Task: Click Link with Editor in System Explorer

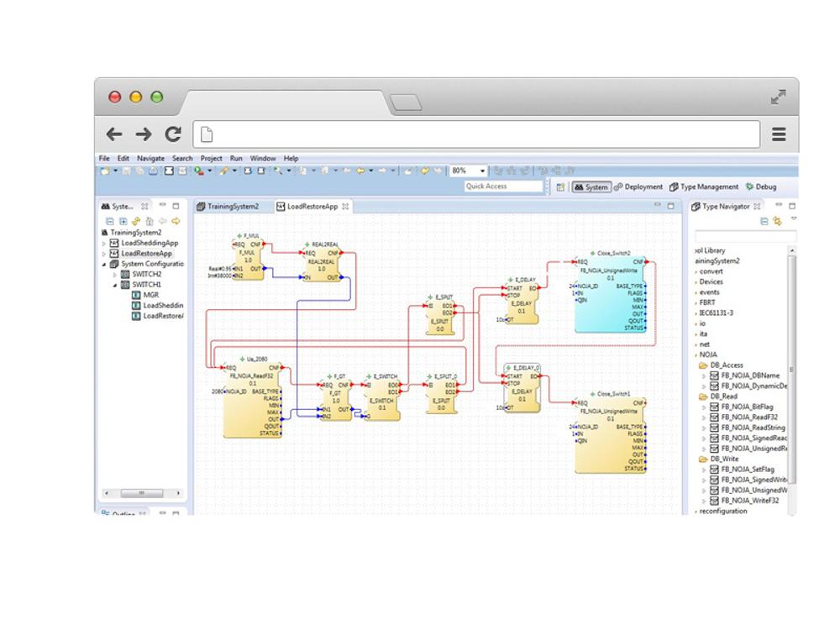Action: pos(136,221)
